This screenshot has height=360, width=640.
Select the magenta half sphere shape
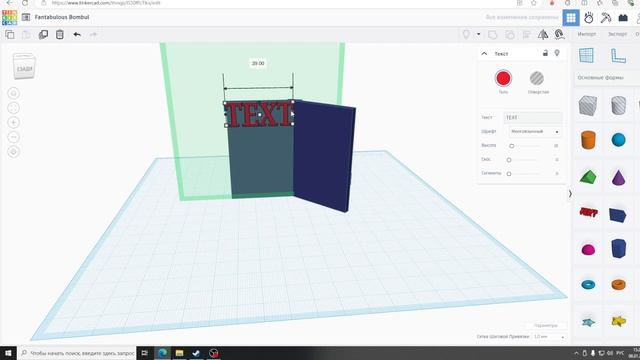[588, 249]
